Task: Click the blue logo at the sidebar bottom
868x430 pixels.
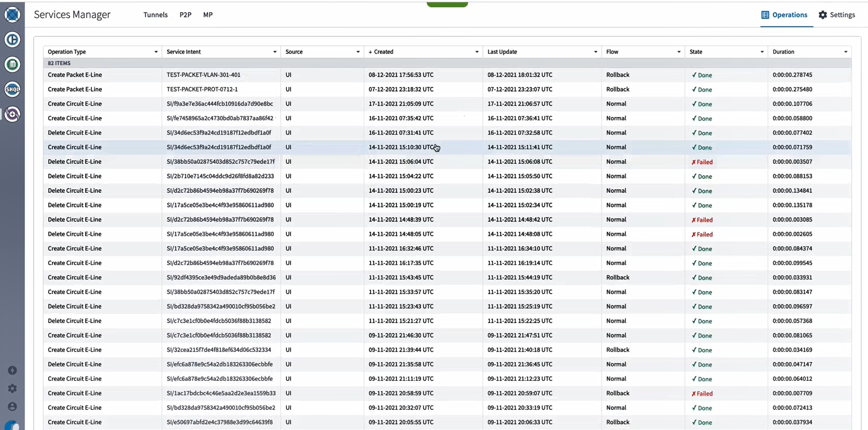Action: 12,425
